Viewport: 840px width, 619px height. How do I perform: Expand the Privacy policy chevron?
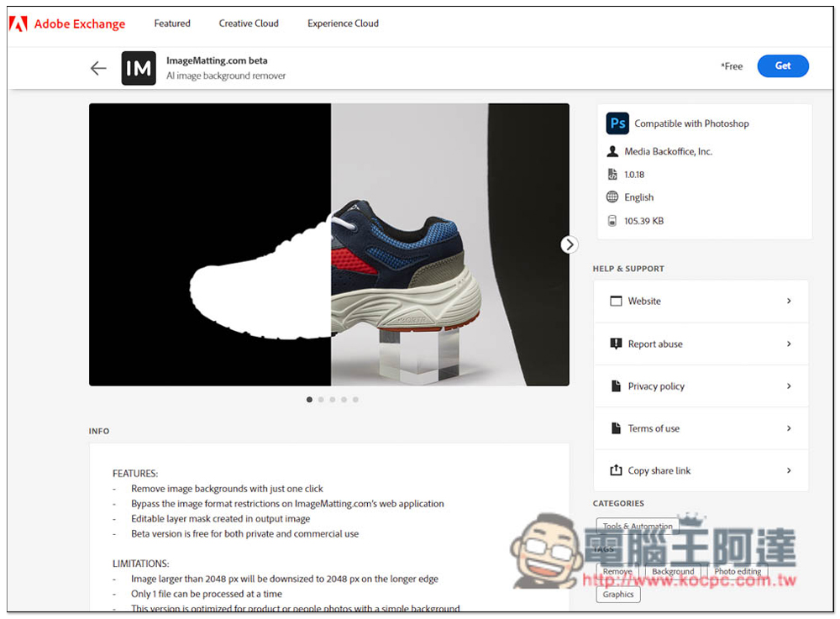[x=789, y=386]
